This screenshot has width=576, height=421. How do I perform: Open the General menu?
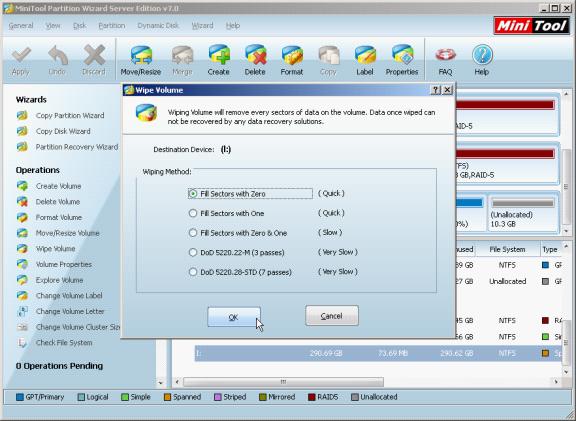tap(21, 26)
